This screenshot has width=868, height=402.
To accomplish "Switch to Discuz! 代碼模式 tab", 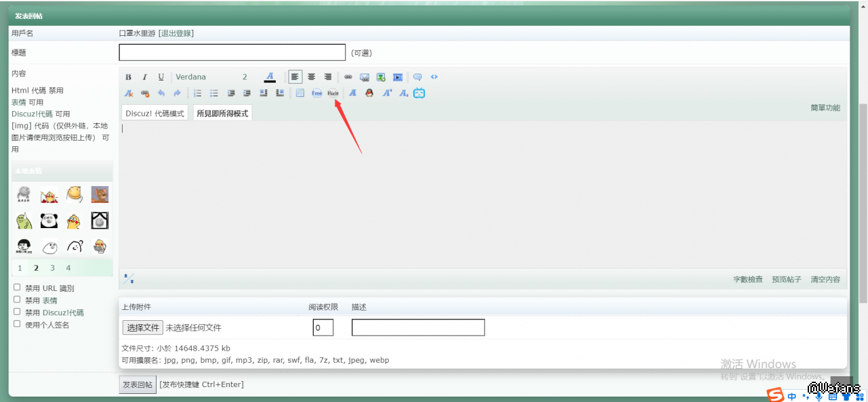I will (155, 113).
